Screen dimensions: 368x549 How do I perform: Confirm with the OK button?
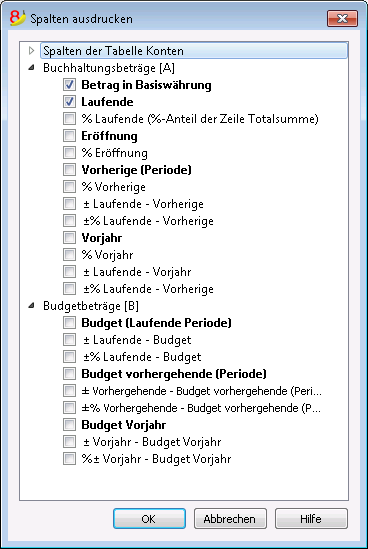tap(150, 519)
